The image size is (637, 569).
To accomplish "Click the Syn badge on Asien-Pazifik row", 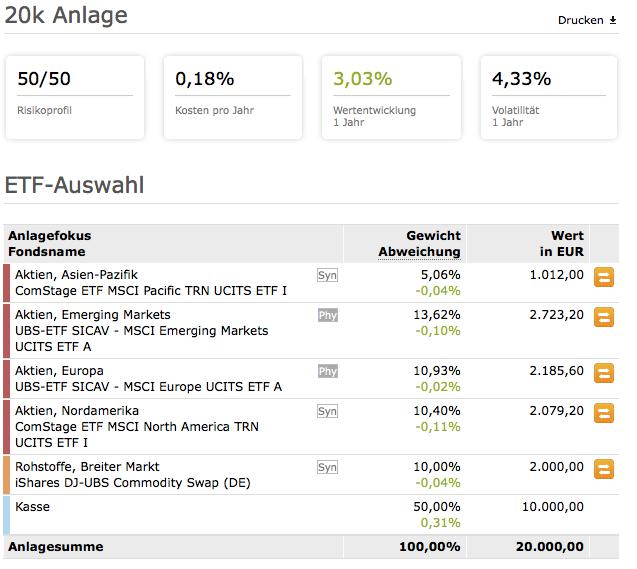I will coord(327,274).
